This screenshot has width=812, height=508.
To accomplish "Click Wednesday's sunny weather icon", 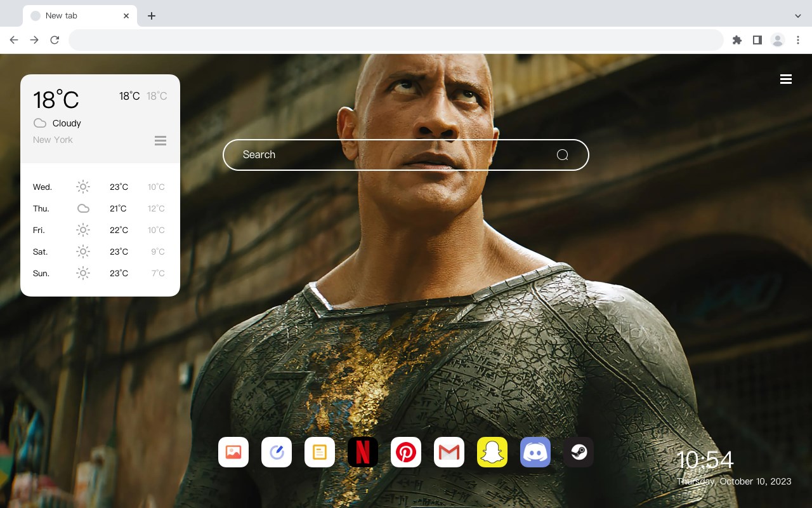I will pos(83,187).
